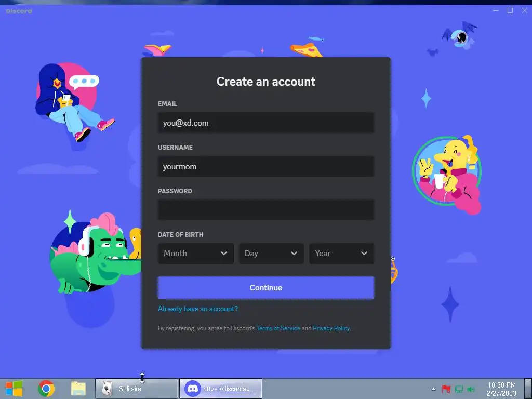Expand the Month date of birth dropdown

196,254
